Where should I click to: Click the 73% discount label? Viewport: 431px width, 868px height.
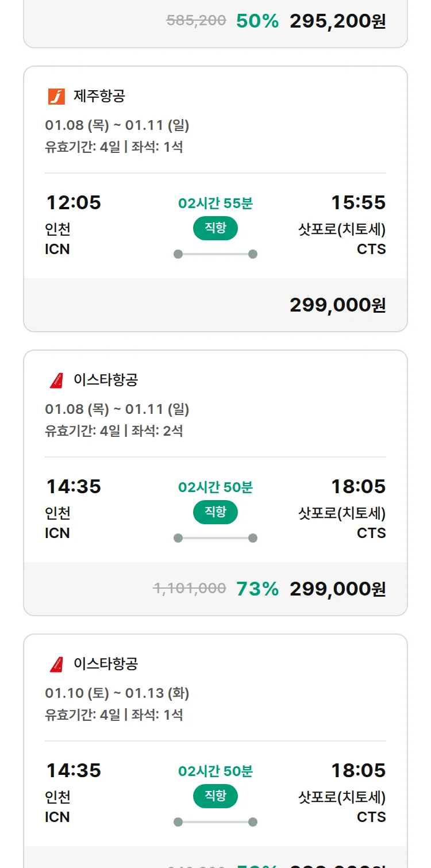[x=257, y=589]
